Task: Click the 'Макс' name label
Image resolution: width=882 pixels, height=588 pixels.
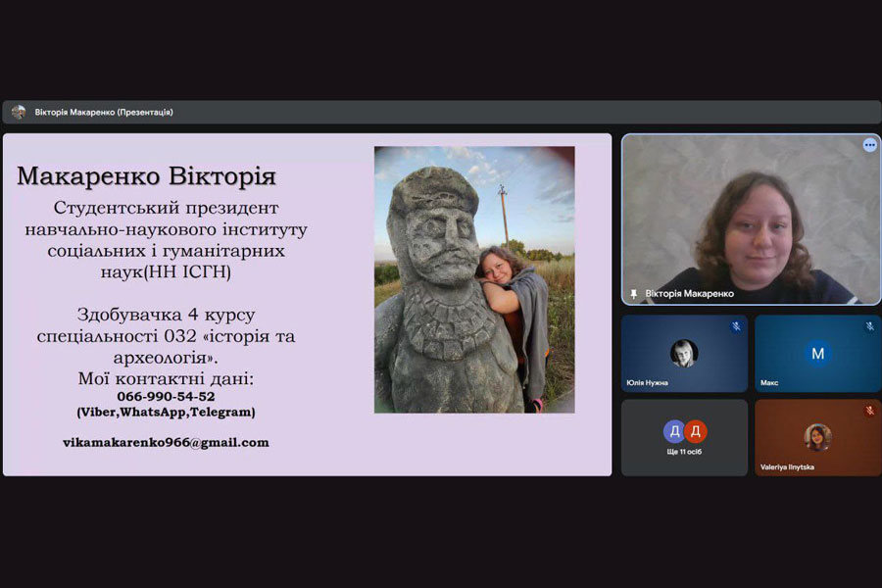Action: click(769, 382)
